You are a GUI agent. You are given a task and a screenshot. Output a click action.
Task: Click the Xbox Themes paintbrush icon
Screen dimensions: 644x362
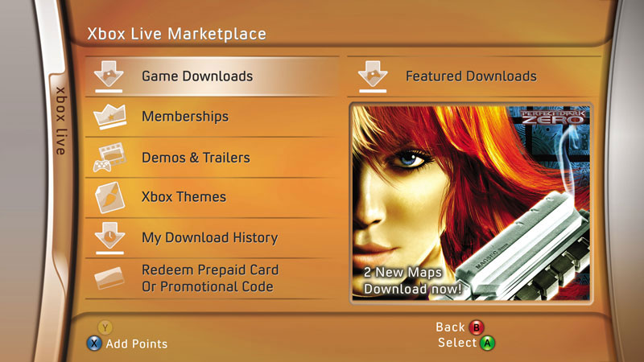click(x=109, y=197)
